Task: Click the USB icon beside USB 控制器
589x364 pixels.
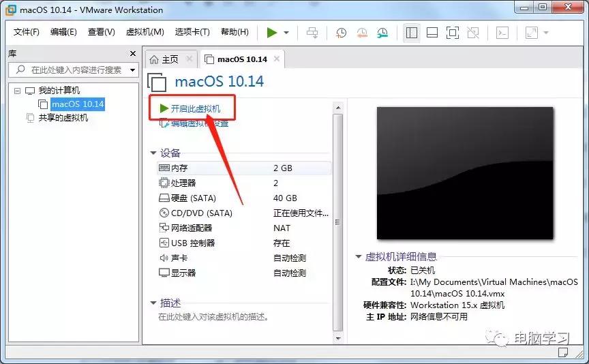Action: click(x=164, y=243)
